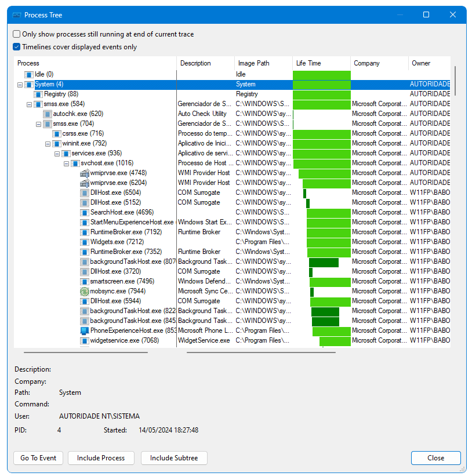Click the "Processo do temp..." description cell
The width and height of the screenshot is (472, 476).
(x=205, y=133)
